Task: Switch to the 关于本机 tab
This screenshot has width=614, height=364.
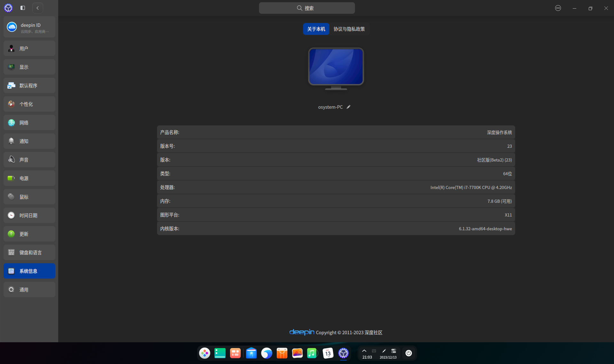Action: (x=316, y=29)
